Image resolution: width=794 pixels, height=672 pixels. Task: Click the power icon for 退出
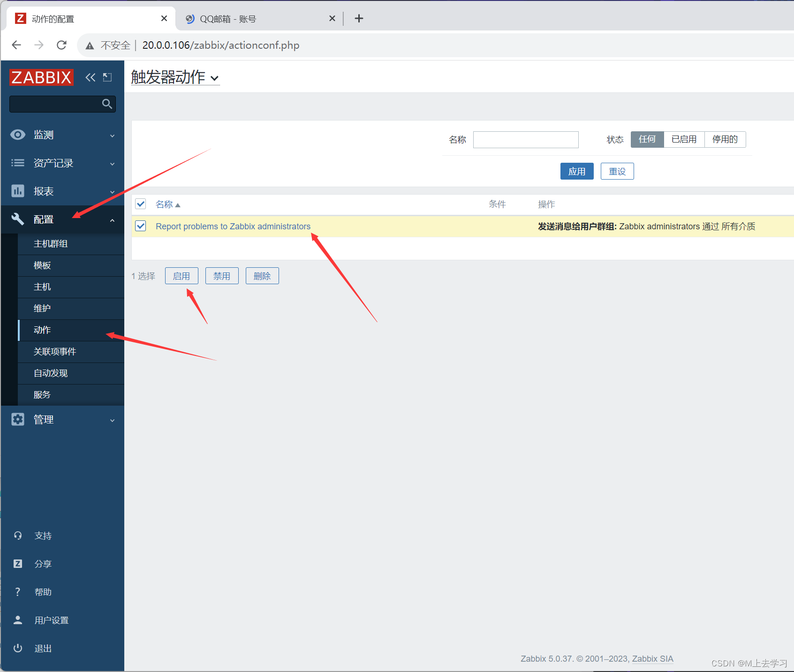point(18,648)
